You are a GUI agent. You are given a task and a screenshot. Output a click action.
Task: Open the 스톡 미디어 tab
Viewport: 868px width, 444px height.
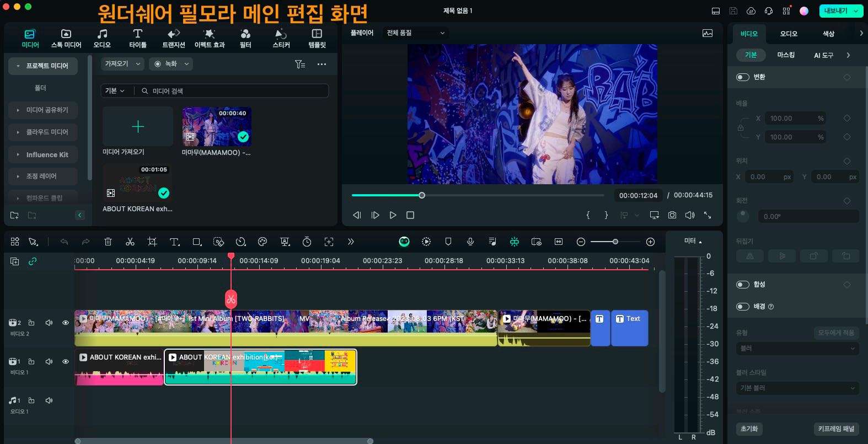(66, 39)
